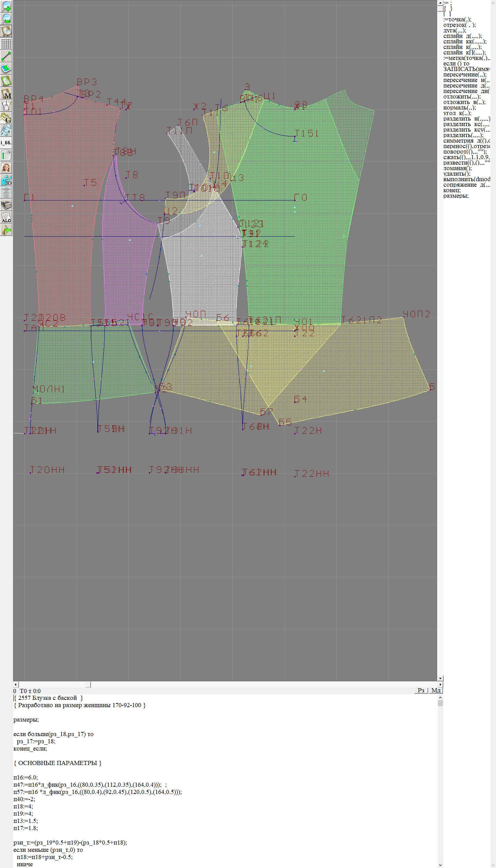The height and width of the screenshot is (868, 496).
Task: Click the zoom out magnifier icon
Action: click(6, 19)
